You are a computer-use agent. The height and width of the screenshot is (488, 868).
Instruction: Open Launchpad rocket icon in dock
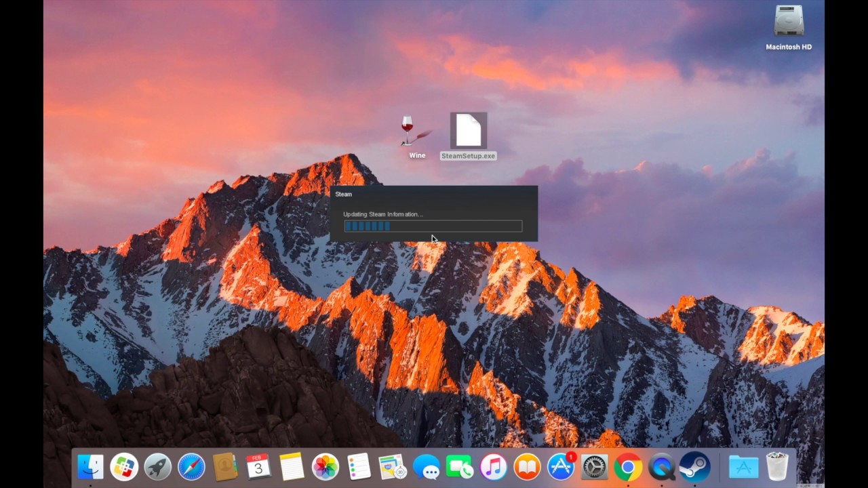(158, 467)
